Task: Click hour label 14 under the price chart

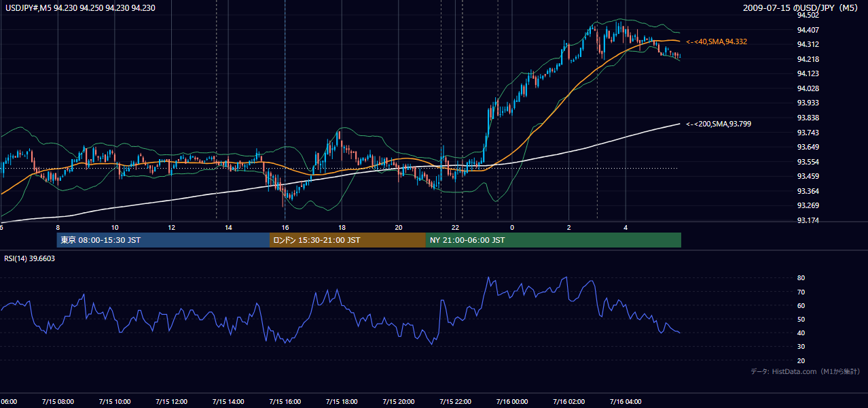Action: 228,228
